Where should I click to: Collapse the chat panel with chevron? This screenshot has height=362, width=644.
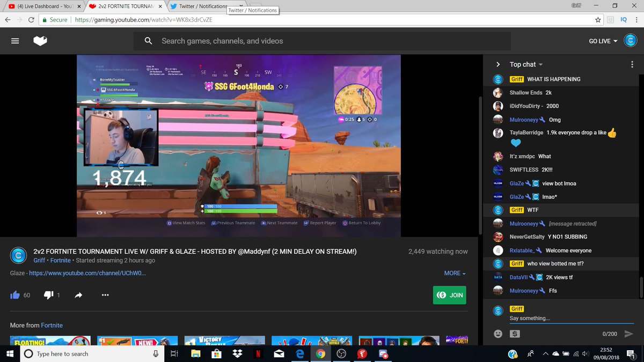click(x=498, y=64)
